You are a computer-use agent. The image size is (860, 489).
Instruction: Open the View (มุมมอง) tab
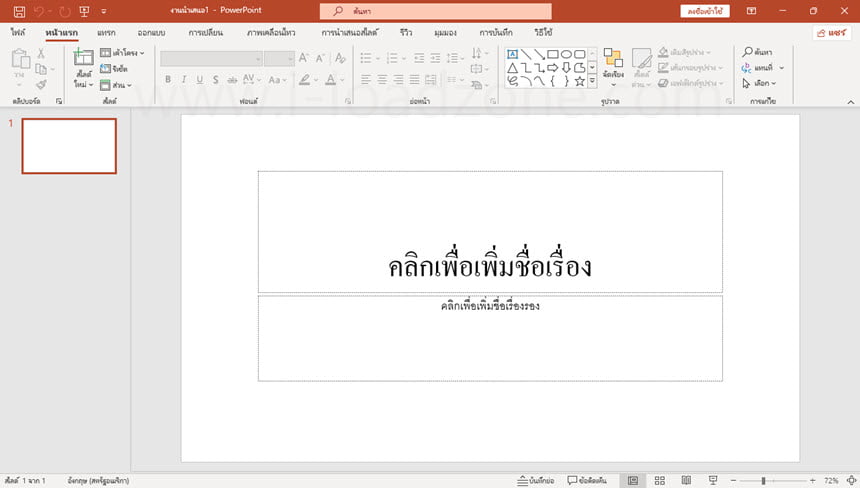445,33
